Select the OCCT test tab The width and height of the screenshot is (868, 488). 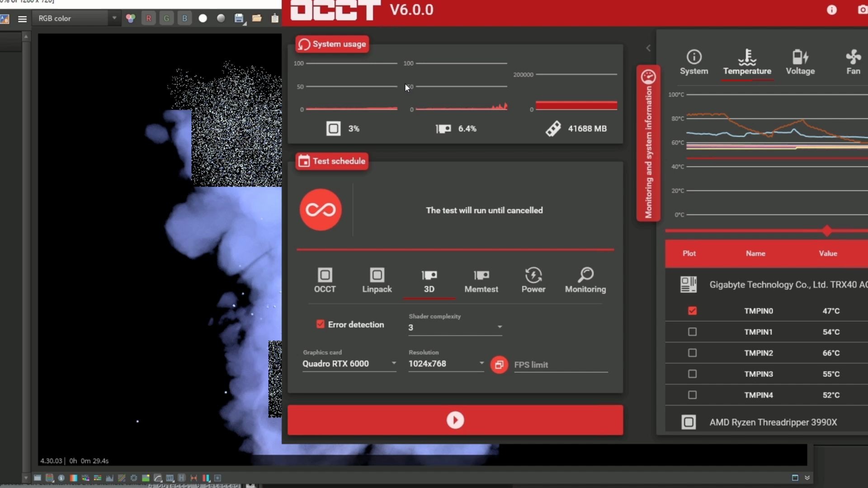coord(325,281)
